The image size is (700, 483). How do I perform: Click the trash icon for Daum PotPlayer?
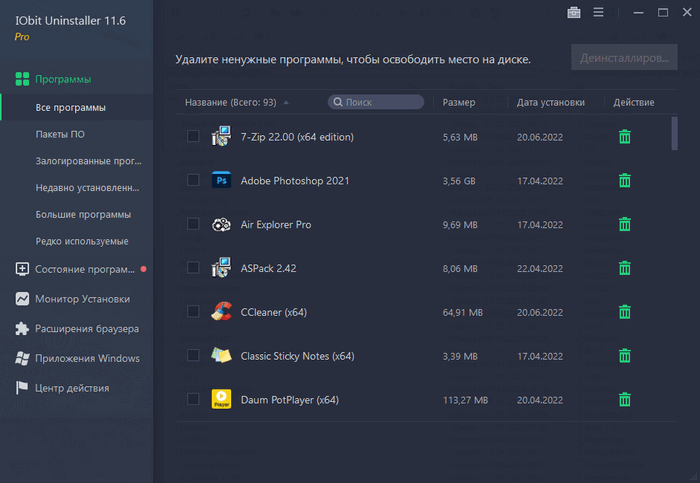point(624,400)
